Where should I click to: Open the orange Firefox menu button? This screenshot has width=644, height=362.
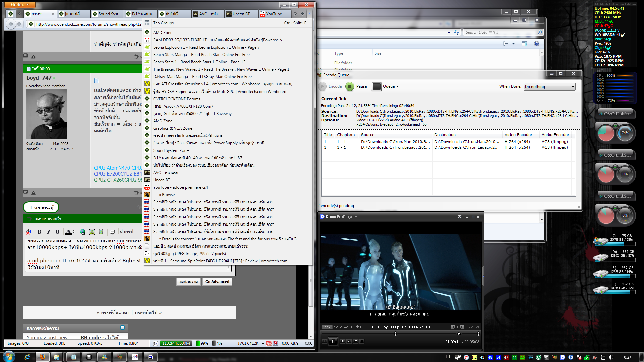click(x=19, y=5)
